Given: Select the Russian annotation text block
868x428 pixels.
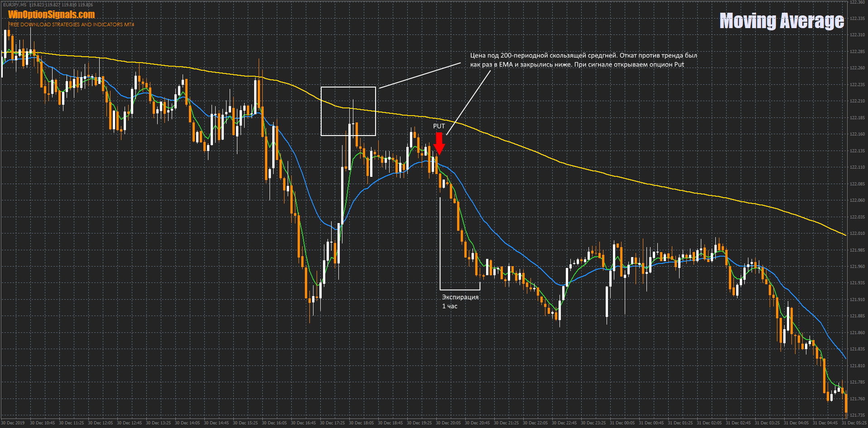Looking at the screenshot, I should tap(583, 60).
